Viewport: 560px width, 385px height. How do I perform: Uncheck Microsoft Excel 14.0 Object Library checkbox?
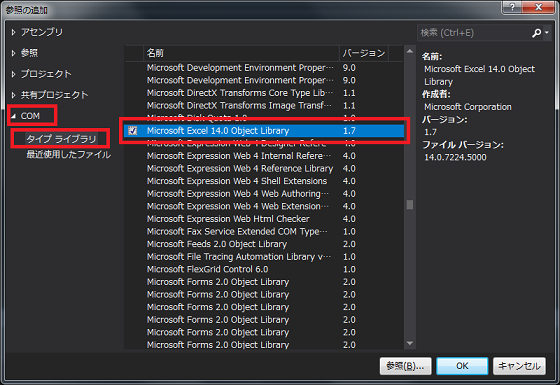pyautogui.click(x=132, y=130)
